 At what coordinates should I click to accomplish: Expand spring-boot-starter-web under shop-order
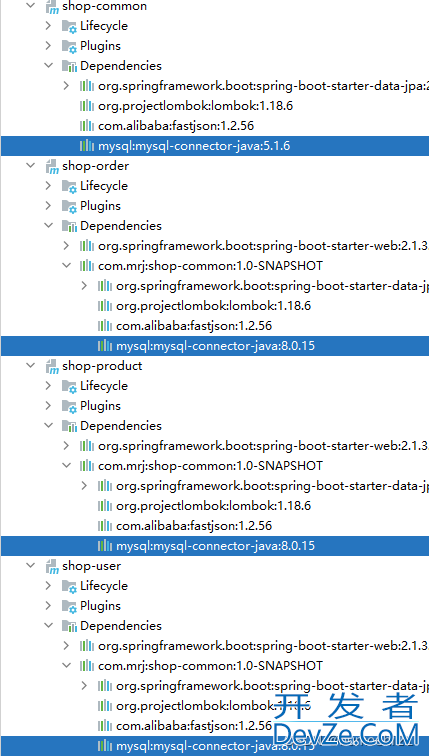(66, 246)
